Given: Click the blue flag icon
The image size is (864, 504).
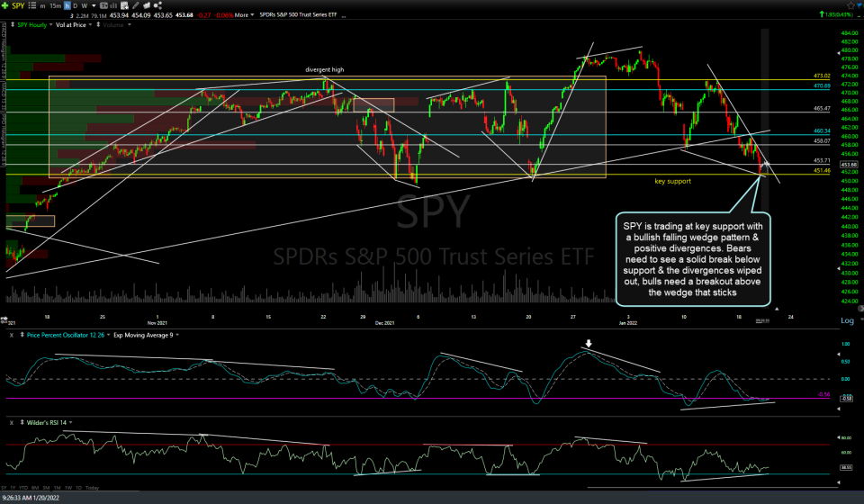Looking at the screenshot, I should 859,5.
